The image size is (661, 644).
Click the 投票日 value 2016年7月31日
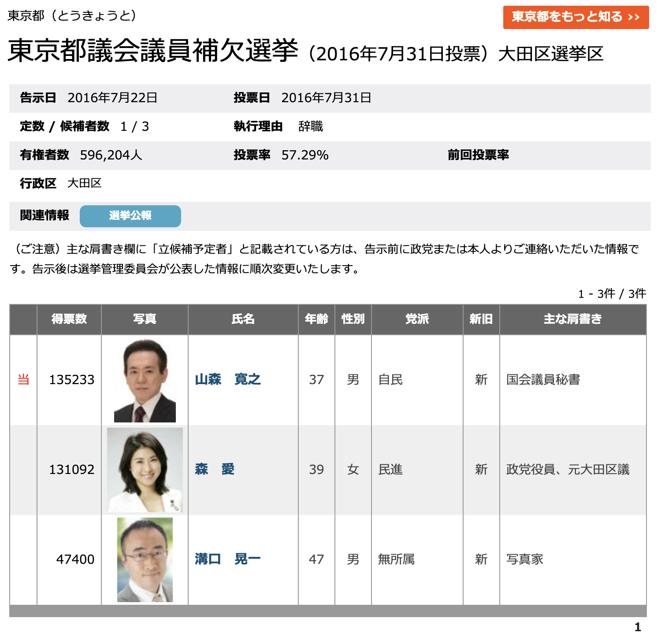point(326,98)
